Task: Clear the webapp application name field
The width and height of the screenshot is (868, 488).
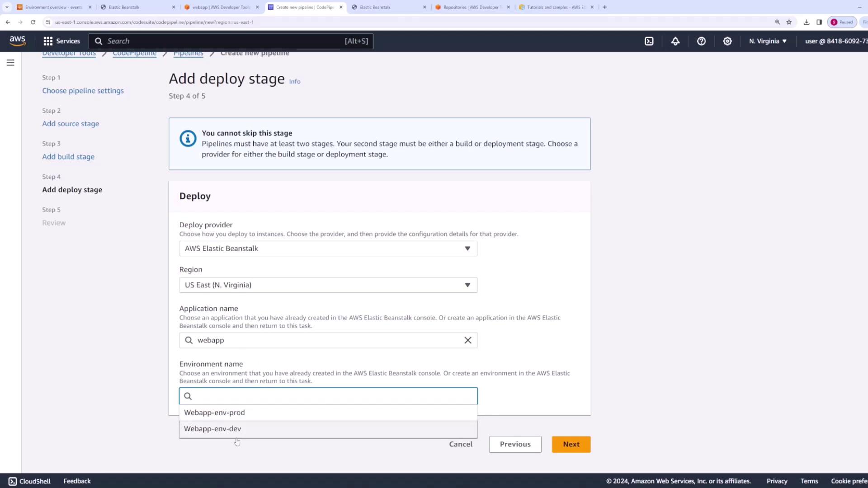Action: pyautogui.click(x=468, y=340)
